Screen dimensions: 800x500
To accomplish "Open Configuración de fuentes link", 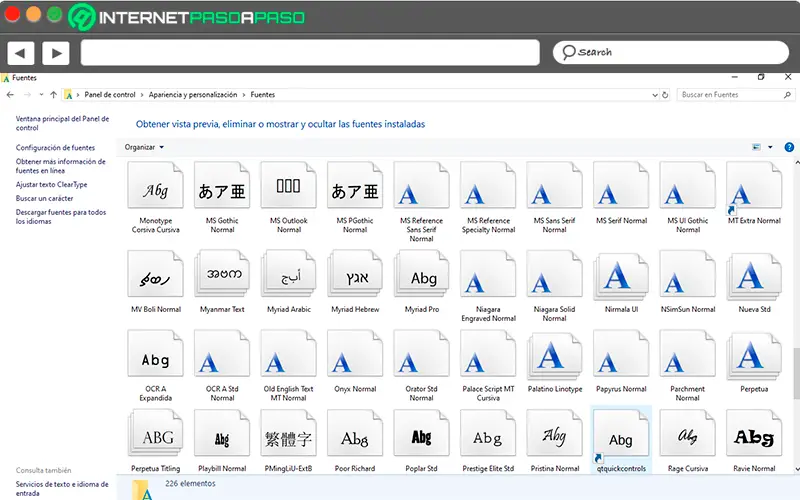I will point(55,147).
